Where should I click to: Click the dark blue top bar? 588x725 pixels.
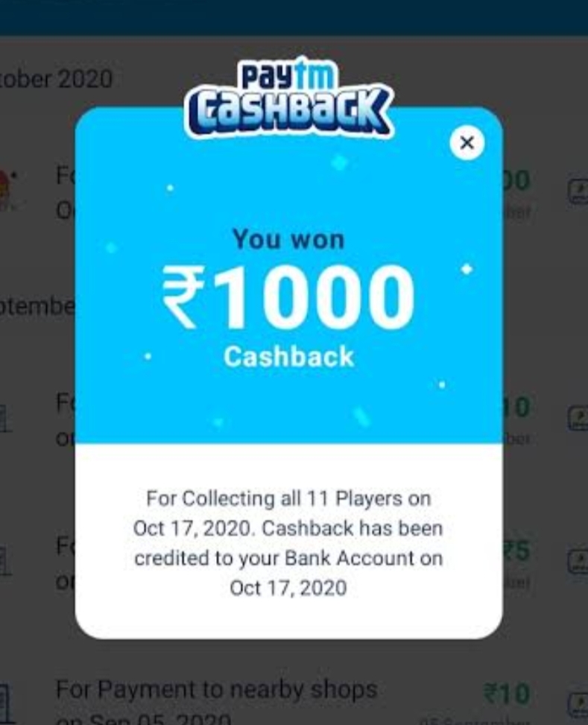(294, 17)
